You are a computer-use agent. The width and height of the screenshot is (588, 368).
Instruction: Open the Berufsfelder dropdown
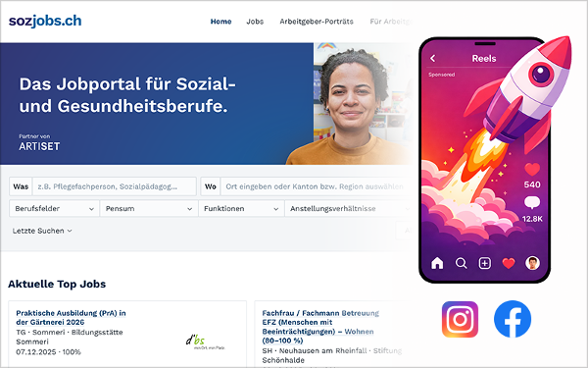[x=54, y=208]
